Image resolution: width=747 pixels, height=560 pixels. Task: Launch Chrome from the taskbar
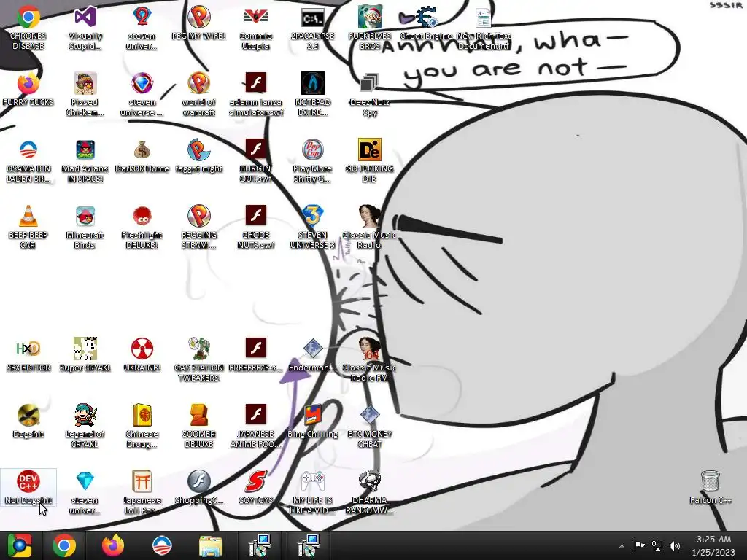tap(64, 545)
